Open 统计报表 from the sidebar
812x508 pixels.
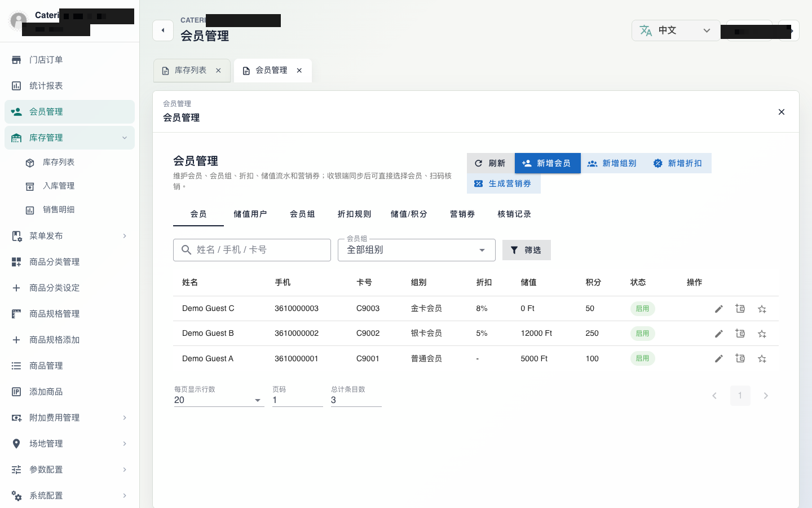[69, 86]
